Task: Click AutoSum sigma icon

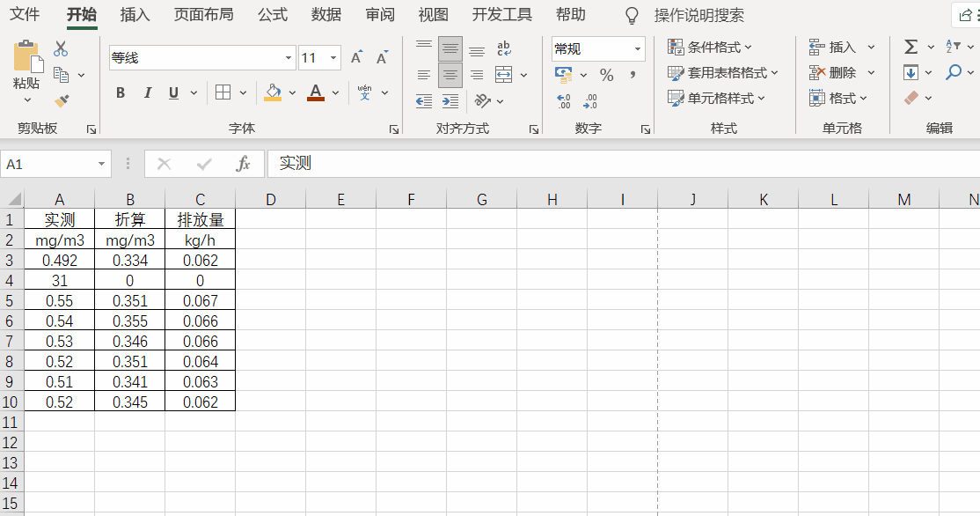Action: click(x=911, y=47)
